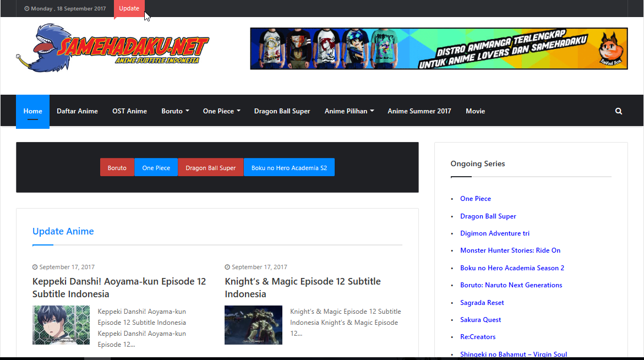Open Sakura Quest link
This screenshot has height=360, width=644.
pos(481,320)
